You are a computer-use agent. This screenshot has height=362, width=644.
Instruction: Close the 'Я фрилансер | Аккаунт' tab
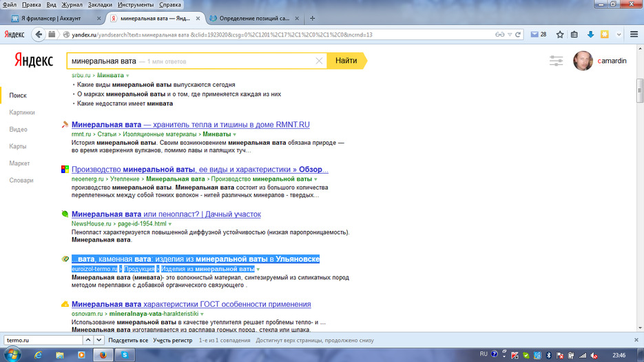point(98,18)
